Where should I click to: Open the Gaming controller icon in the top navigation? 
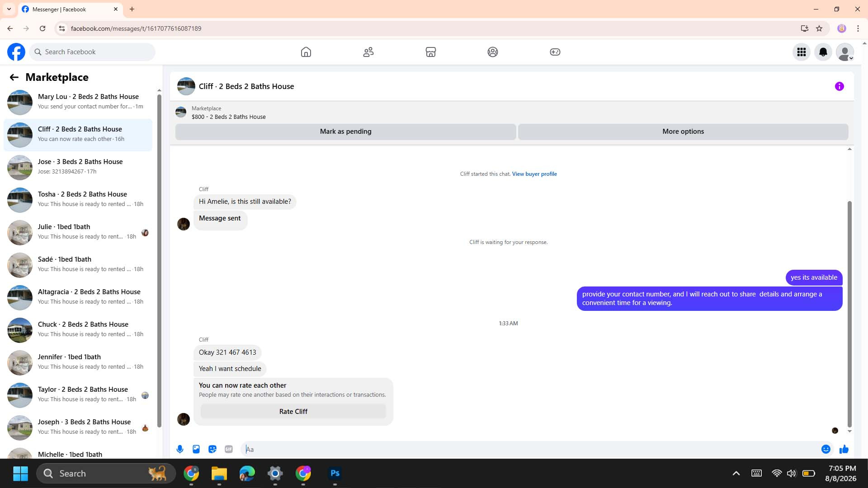click(x=555, y=52)
